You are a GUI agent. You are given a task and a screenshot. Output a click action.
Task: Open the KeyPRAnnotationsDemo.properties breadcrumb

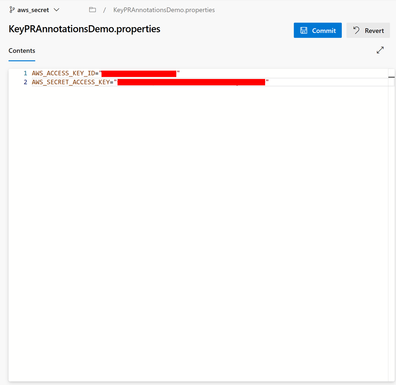[x=164, y=10]
